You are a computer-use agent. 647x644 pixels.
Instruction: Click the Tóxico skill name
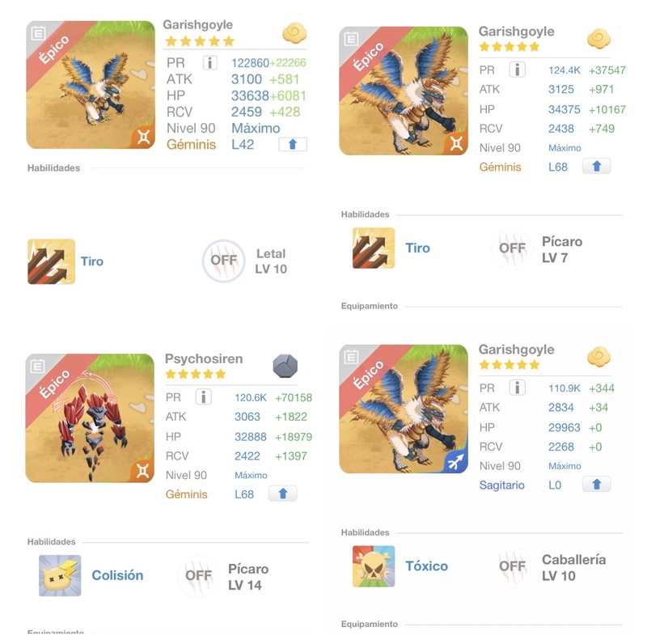click(x=426, y=566)
